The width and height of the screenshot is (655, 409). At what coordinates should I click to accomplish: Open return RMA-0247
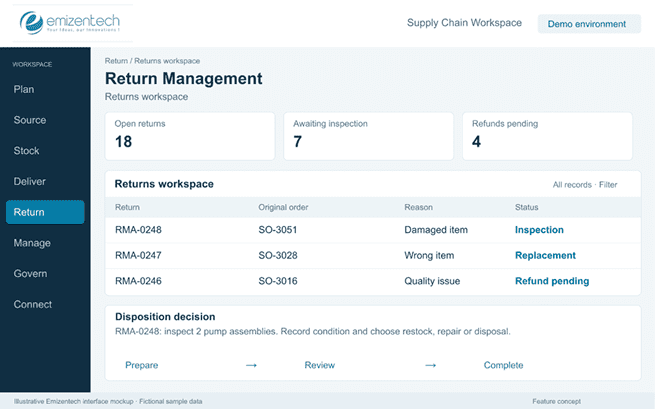click(138, 255)
